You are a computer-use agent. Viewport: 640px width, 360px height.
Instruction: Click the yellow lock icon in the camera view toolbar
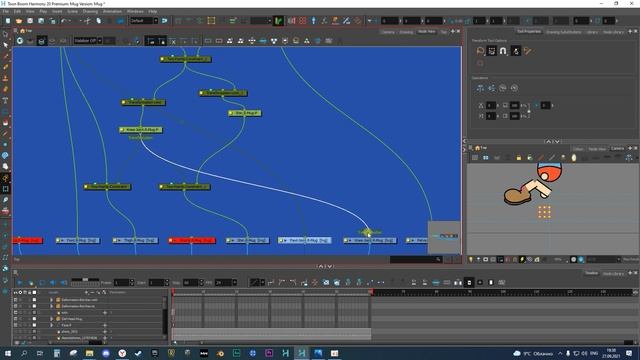(519, 158)
